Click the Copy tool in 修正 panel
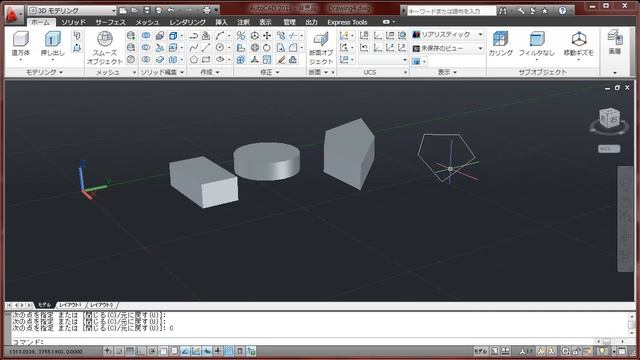 coord(281,36)
